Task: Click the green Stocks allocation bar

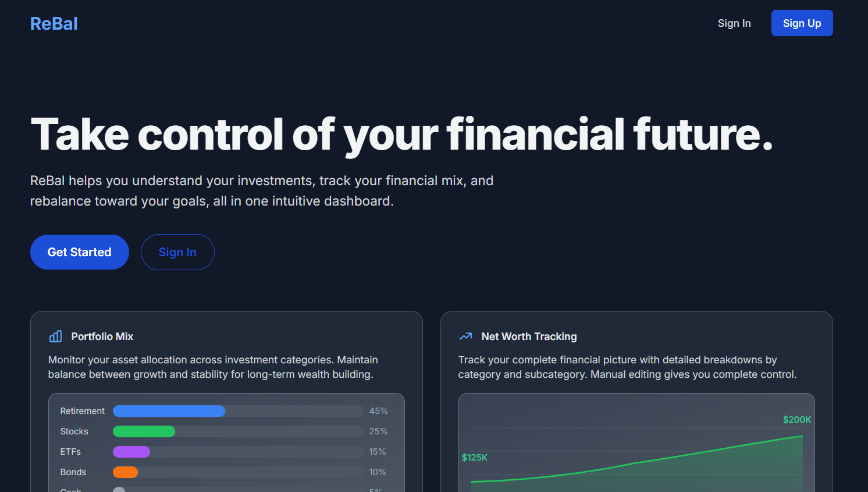Action: tap(144, 431)
